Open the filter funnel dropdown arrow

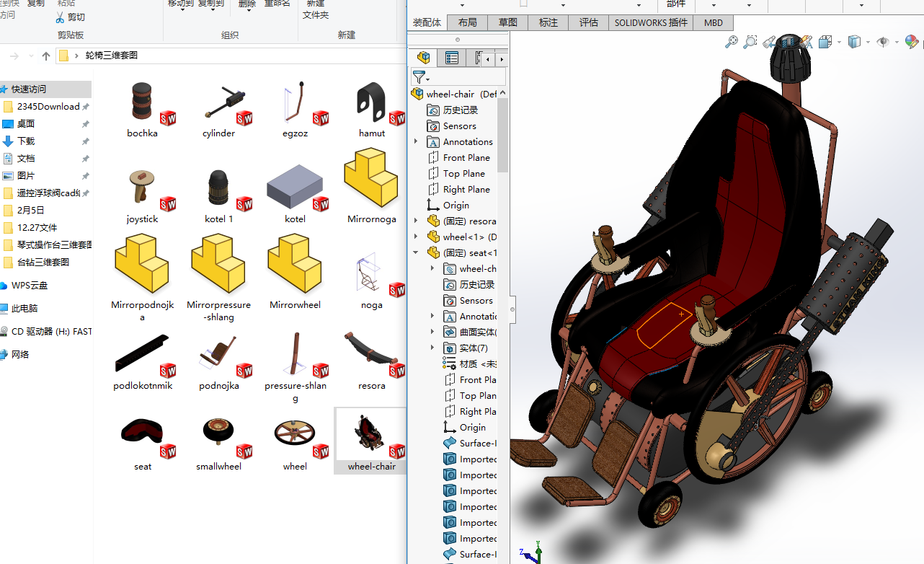pyautogui.click(x=427, y=79)
